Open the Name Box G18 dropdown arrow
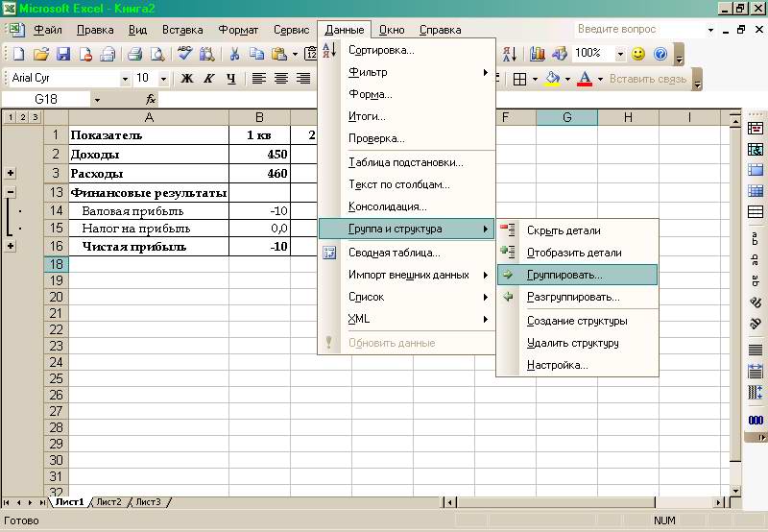This screenshot has height=532, width=768. tap(97, 100)
